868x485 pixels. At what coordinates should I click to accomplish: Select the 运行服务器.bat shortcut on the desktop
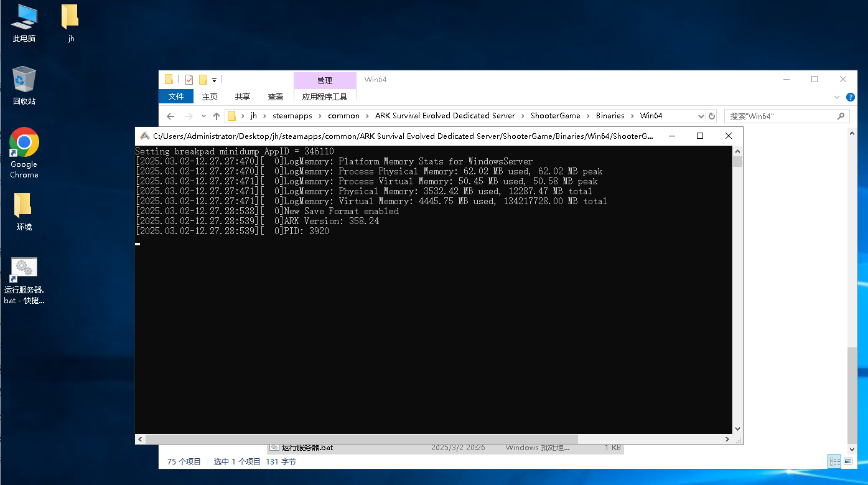[x=24, y=280]
